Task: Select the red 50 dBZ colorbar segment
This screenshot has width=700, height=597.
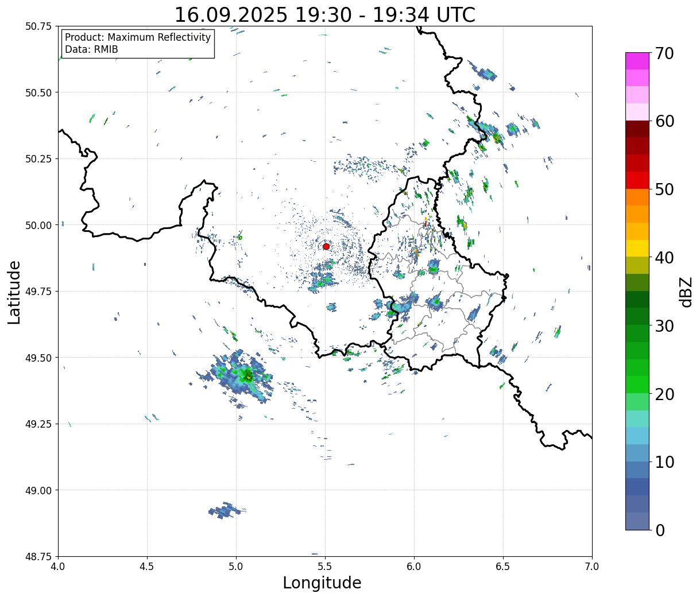Action: pyautogui.click(x=637, y=180)
